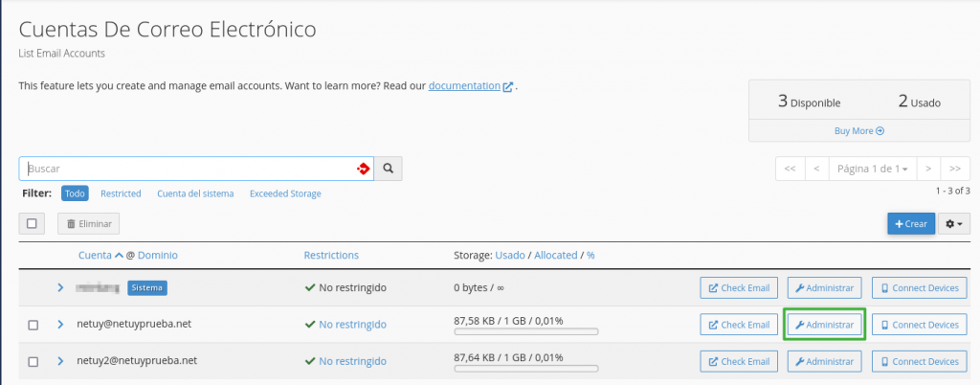Select the netuy2@netuyprueba.net checkbox
The image size is (980, 385).
33,362
